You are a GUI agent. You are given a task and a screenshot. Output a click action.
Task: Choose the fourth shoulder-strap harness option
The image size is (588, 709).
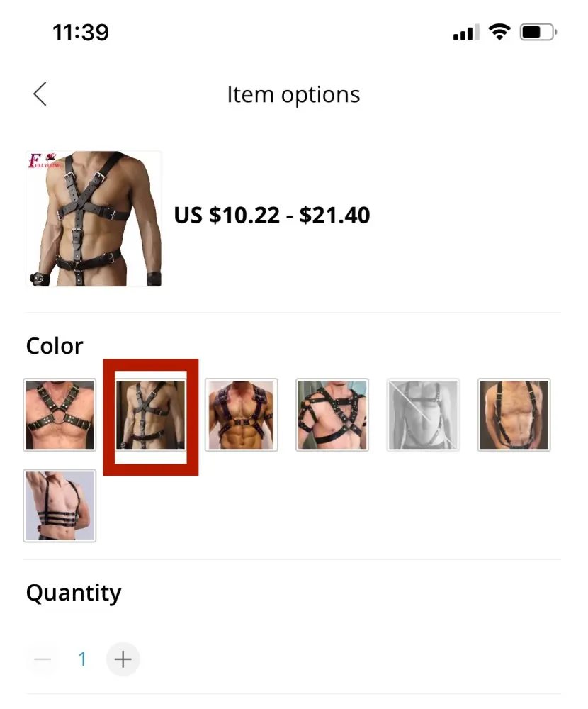(332, 415)
